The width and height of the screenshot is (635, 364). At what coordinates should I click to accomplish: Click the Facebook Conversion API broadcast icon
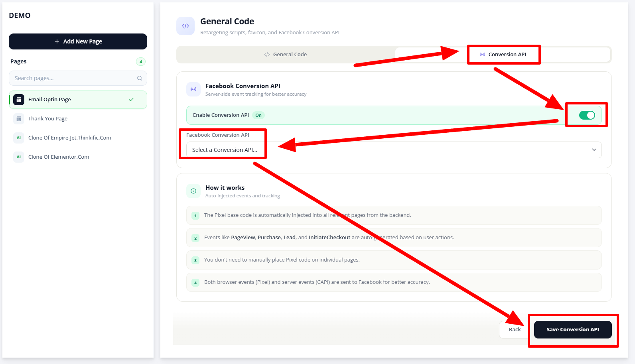point(193,89)
